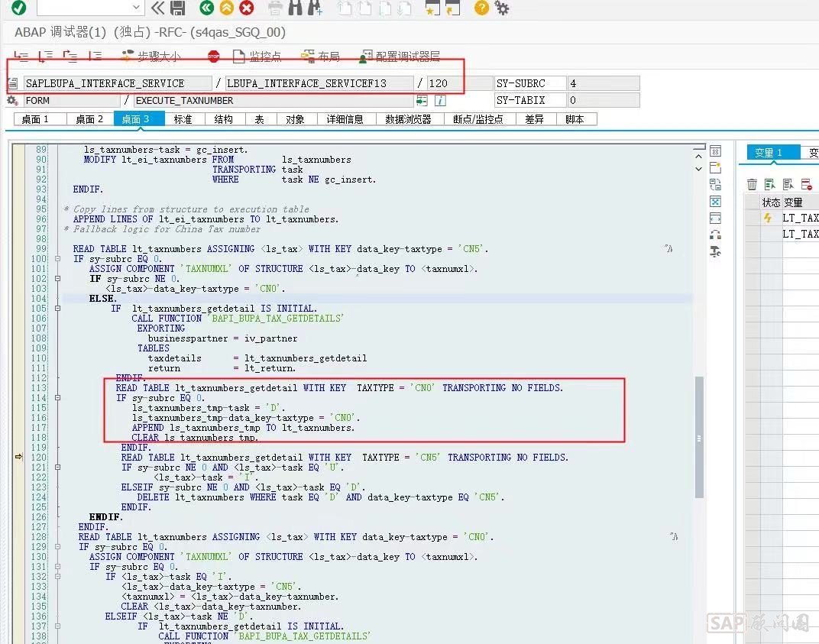Select the 变量 1 tab
Screen dimensions: 819x644
click(x=774, y=153)
